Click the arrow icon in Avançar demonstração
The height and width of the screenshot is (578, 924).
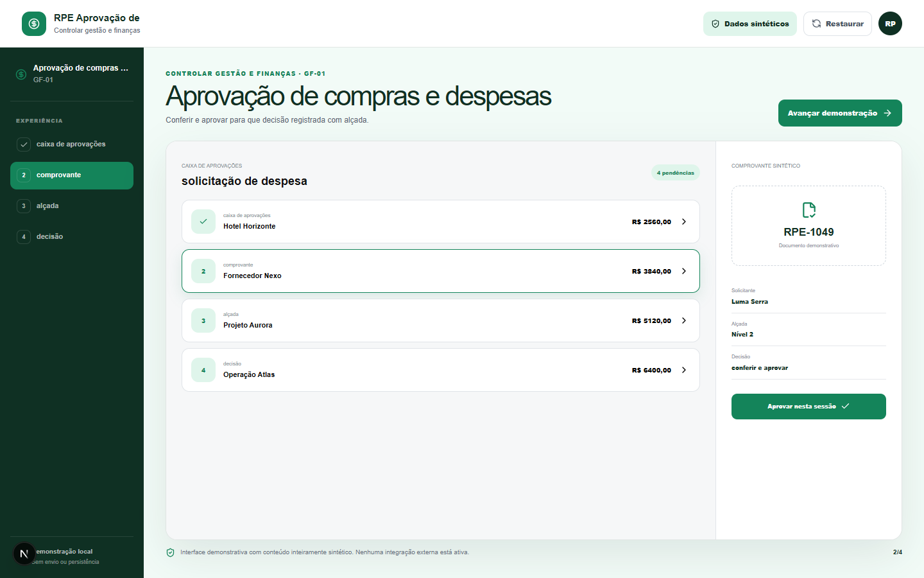[887, 113]
